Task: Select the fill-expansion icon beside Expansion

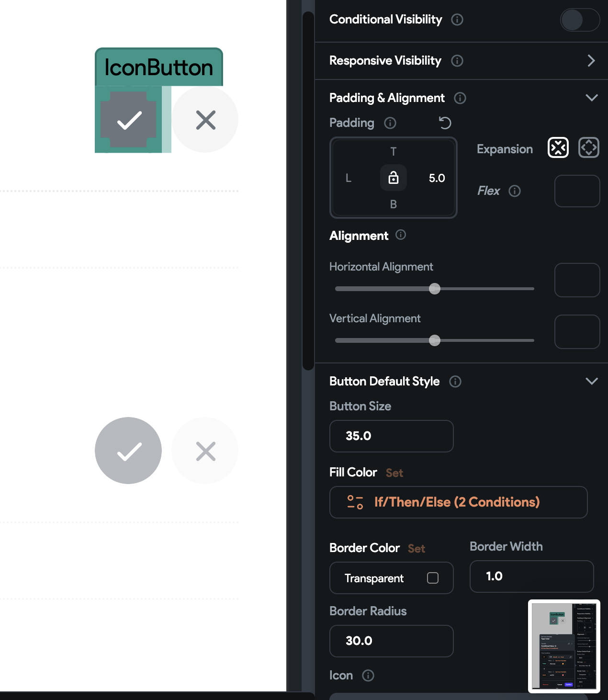Action: (x=588, y=147)
